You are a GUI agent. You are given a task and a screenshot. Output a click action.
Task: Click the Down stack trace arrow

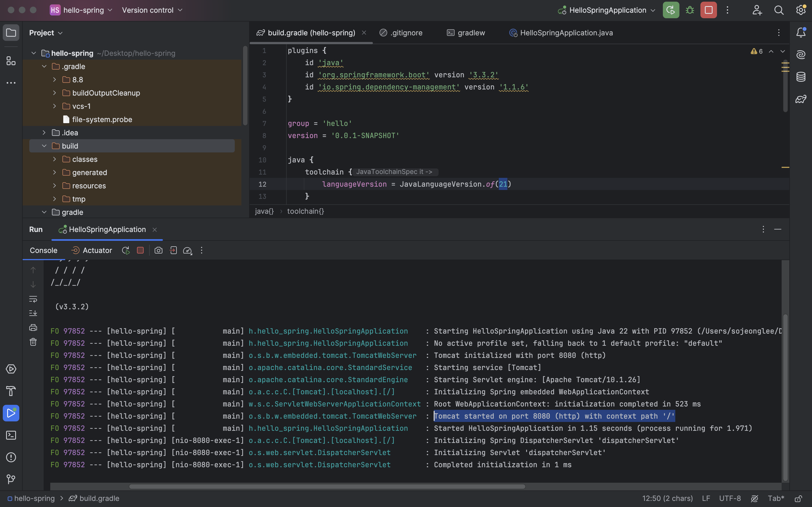point(33,284)
